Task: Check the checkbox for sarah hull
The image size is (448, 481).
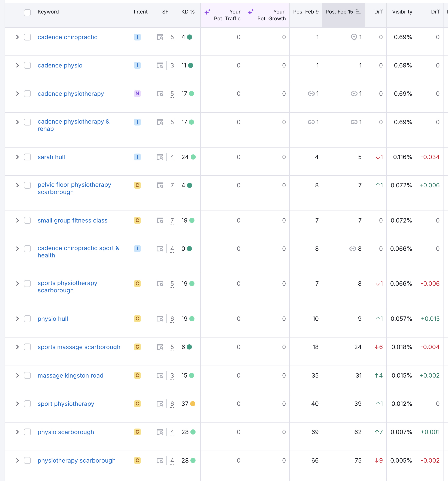Action: (27, 157)
